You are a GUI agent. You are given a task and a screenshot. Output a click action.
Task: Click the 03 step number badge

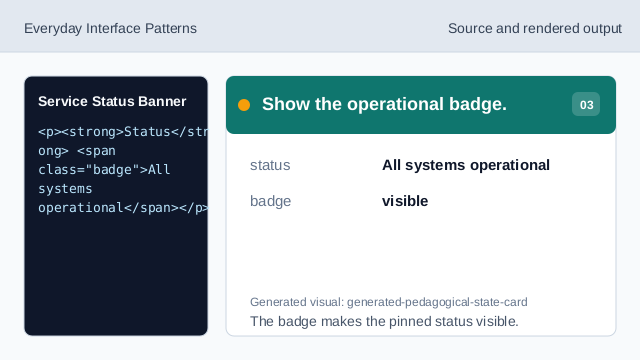pos(586,104)
